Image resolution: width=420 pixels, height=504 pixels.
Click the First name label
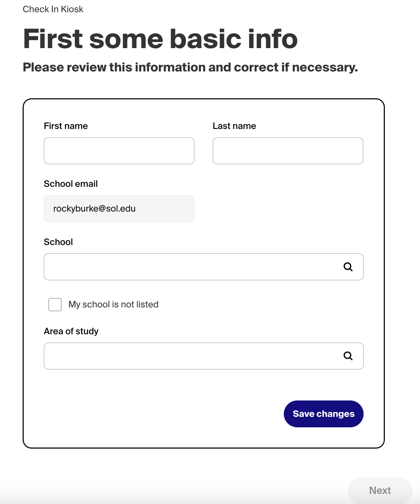coord(66,126)
